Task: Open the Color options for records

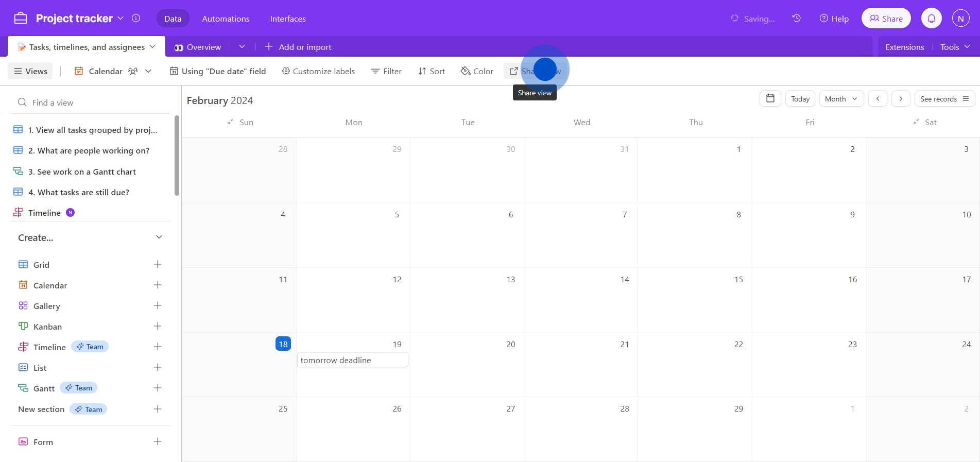Action: point(477,71)
